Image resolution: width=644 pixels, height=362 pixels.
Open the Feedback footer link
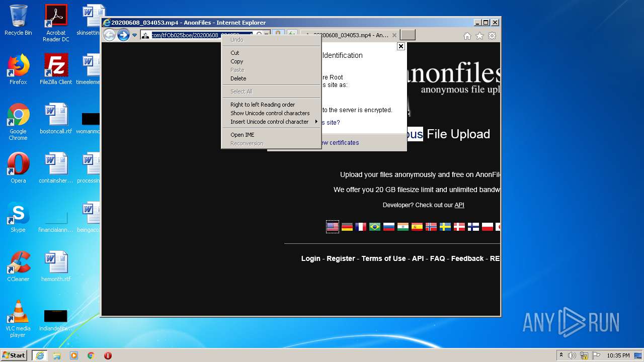click(x=467, y=258)
